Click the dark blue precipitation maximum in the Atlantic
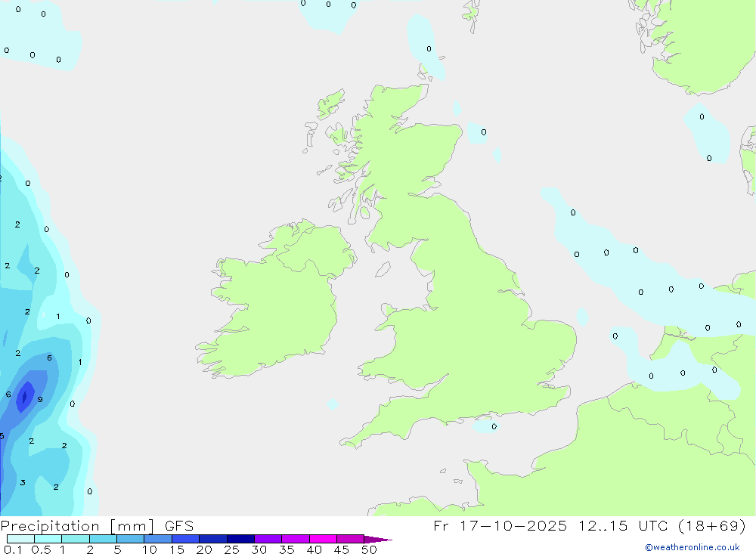756x554 pixels. tap(25, 397)
